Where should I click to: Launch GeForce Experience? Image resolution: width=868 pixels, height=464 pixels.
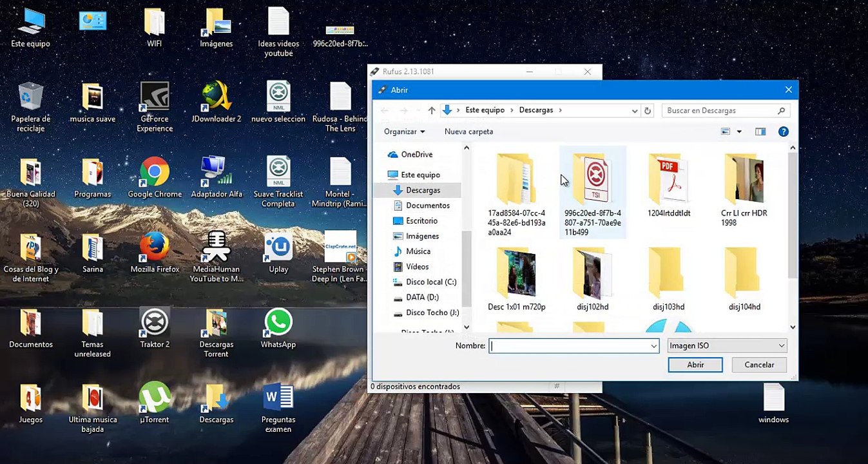point(155,107)
